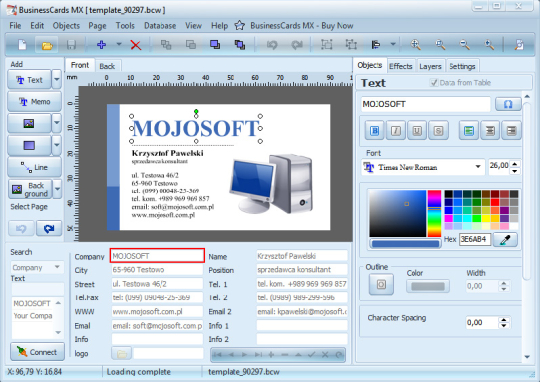This screenshot has height=382, width=540.
Task: Open the Search Company combo box
Action: pyautogui.click(x=37, y=267)
